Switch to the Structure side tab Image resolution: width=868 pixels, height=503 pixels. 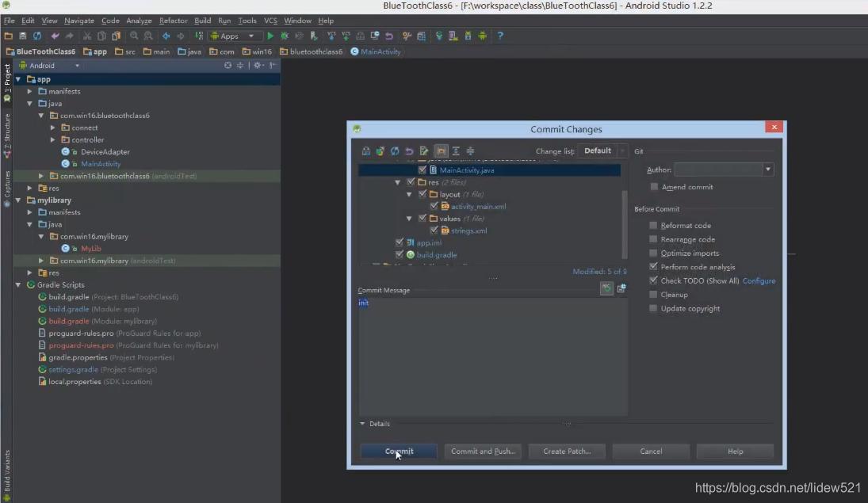coord(6,135)
